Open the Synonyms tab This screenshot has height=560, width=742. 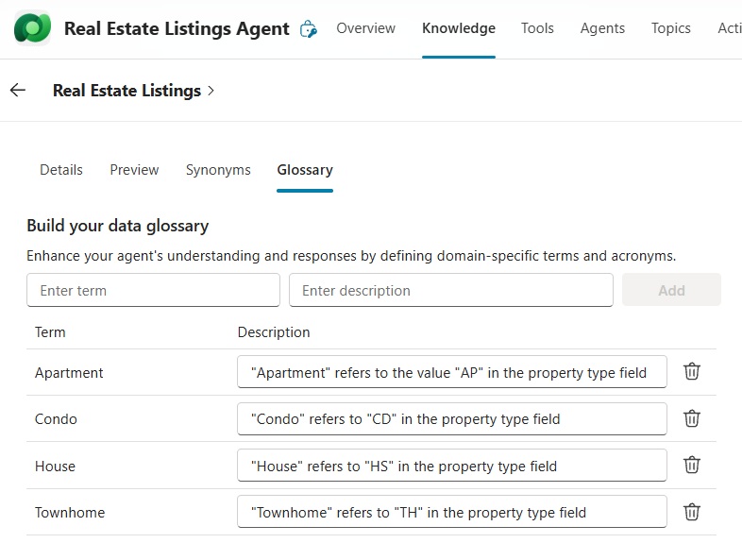point(218,170)
